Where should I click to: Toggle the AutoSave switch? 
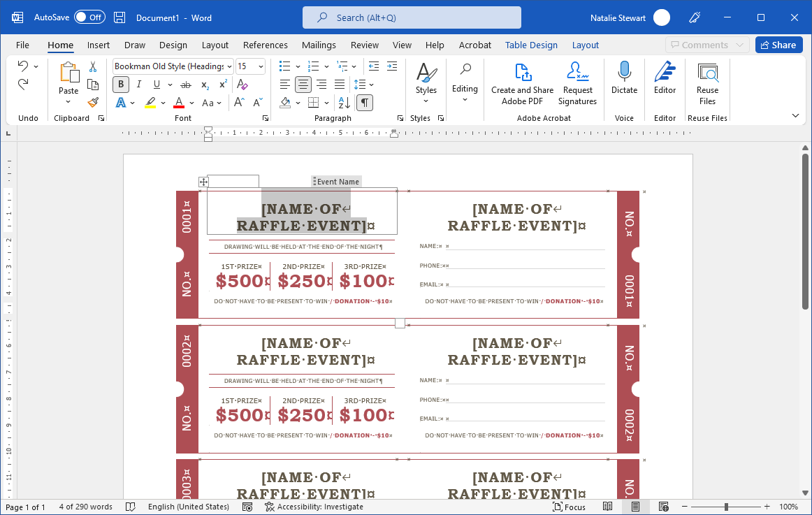point(89,17)
